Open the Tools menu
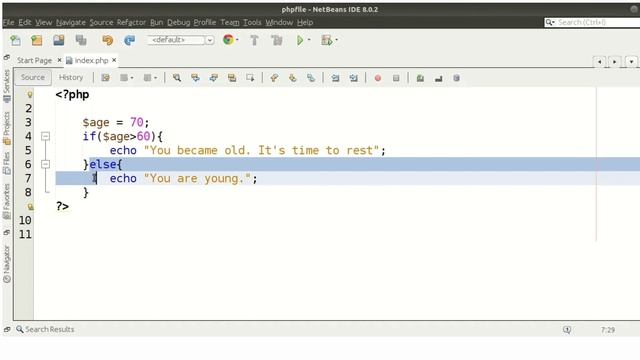 (x=252, y=22)
